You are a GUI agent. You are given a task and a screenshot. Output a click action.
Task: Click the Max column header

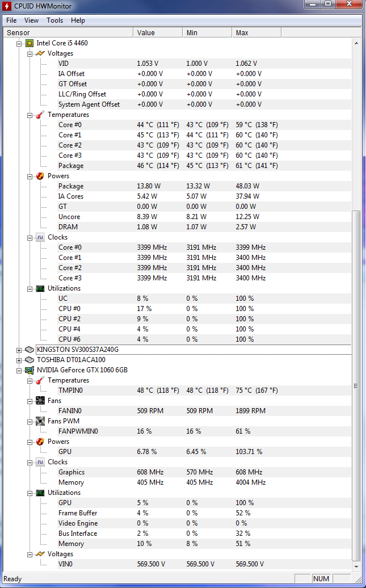tap(256, 33)
